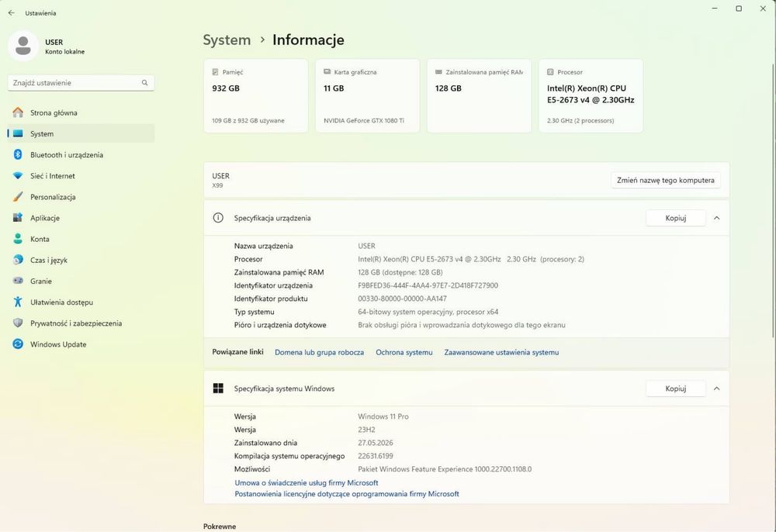Image resolution: width=776 pixels, height=532 pixels.
Task: Click the Windows Update sync icon
Action: [18, 344]
